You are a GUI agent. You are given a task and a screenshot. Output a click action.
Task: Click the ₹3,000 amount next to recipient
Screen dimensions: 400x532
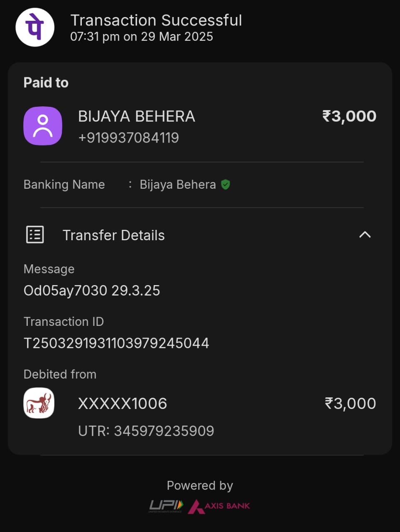click(349, 116)
